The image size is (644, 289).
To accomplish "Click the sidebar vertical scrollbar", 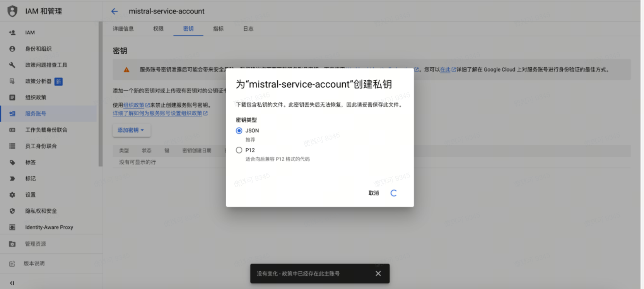I will pyautogui.click(x=101, y=93).
